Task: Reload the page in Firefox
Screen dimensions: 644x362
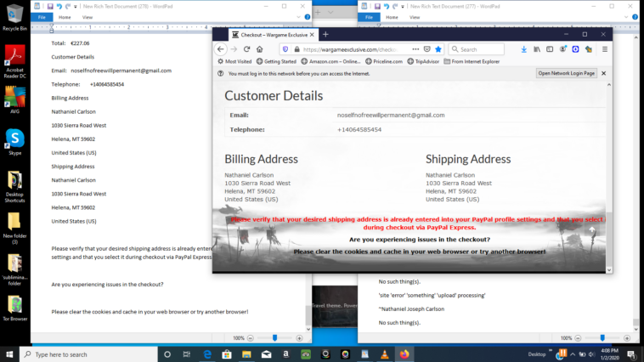Action: click(248, 49)
